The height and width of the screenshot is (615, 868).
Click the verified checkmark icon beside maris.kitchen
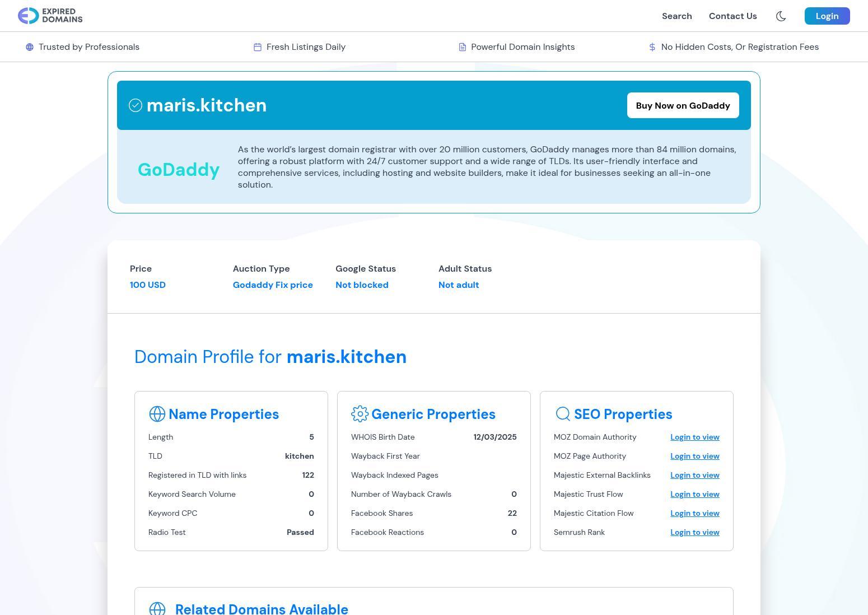point(136,105)
